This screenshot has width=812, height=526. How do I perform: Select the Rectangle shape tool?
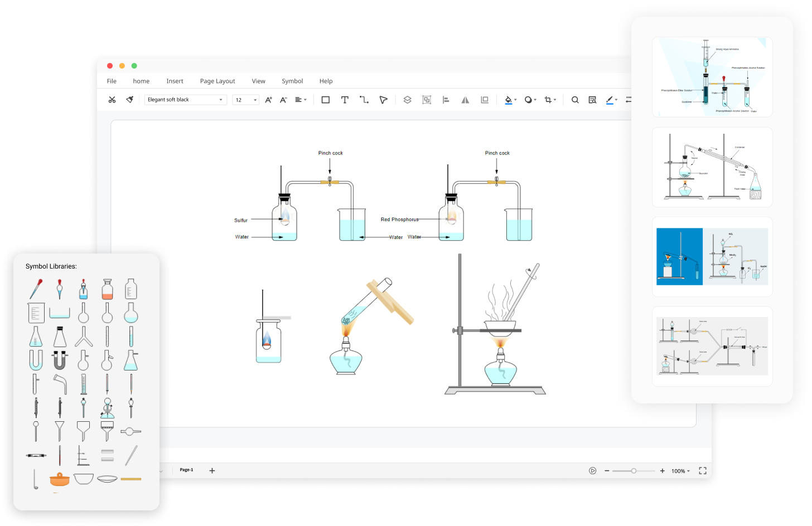pos(325,99)
